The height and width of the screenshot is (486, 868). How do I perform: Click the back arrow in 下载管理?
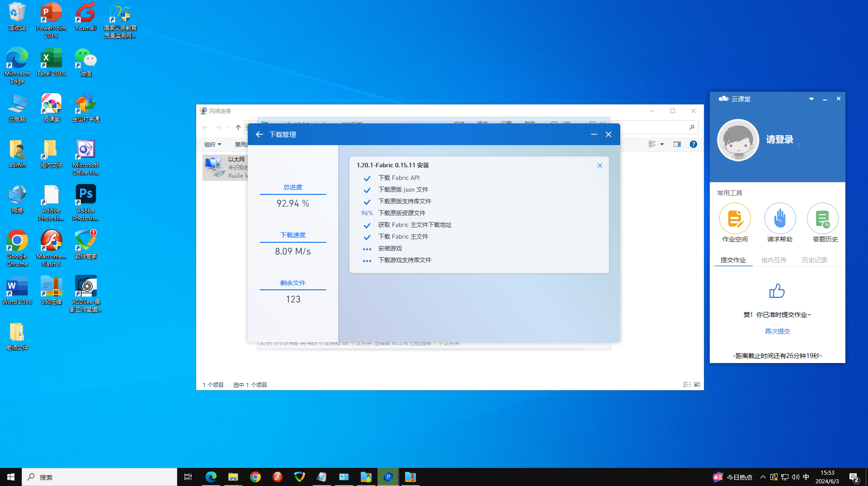coord(259,134)
